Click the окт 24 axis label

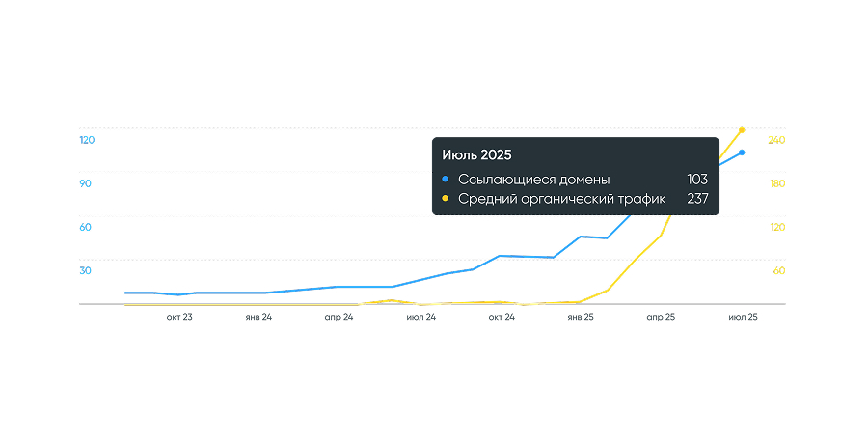click(x=502, y=317)
